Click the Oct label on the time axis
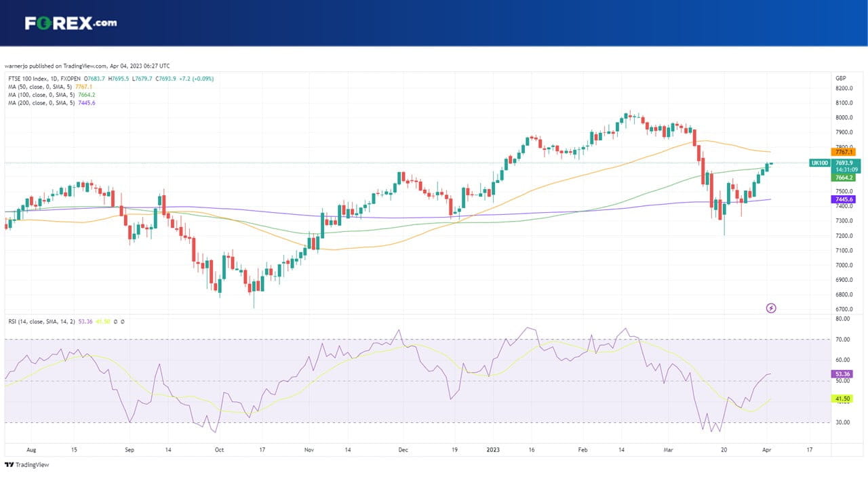This screenshot has height=488, width=868. (x=219, y=449)
